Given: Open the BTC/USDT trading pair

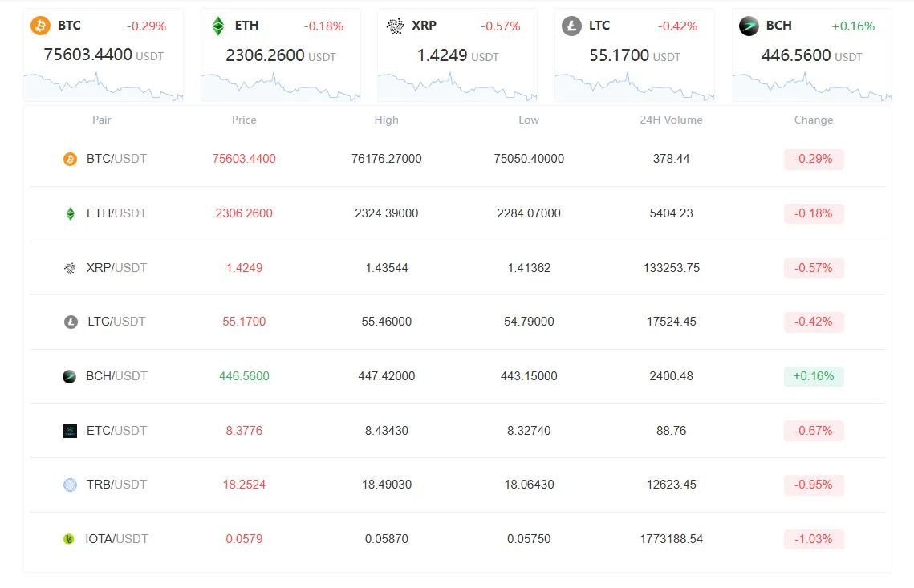Looking at the screenshot, I should 116,159.
